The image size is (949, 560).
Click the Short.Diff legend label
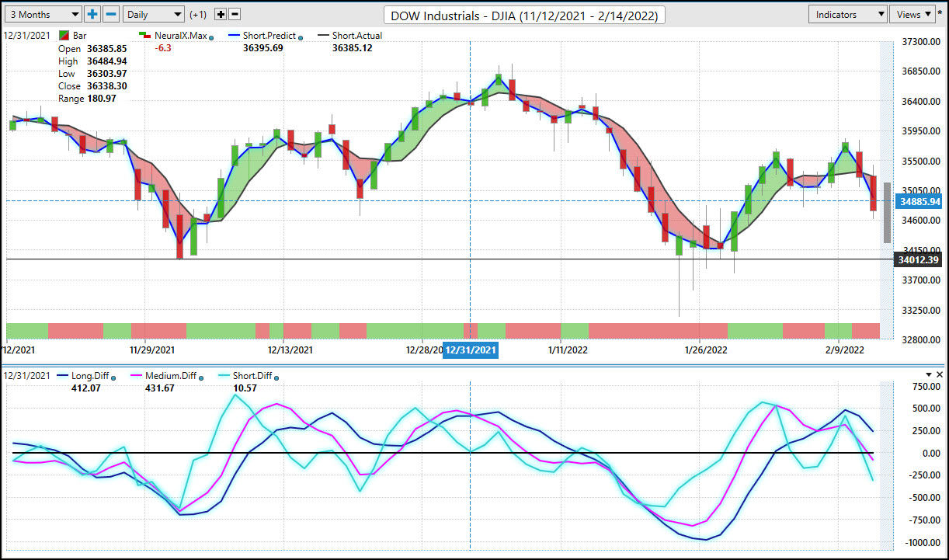pyautogui.click(x=253, y=376)
